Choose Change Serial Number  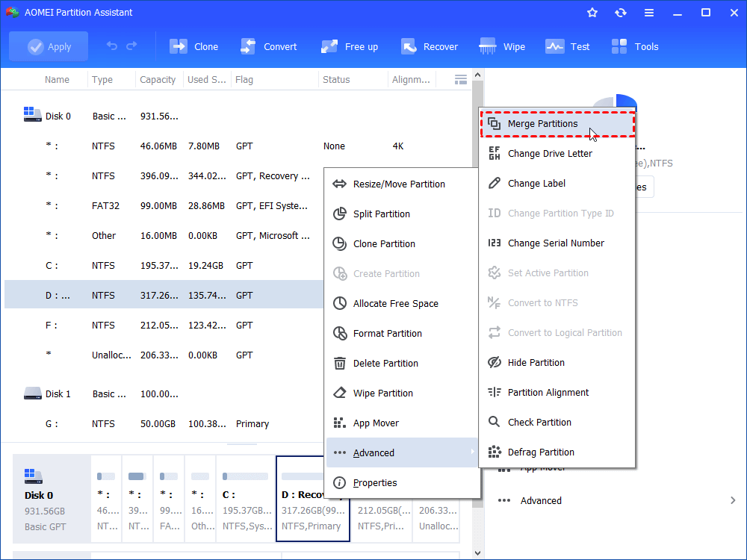pos(557,243)
